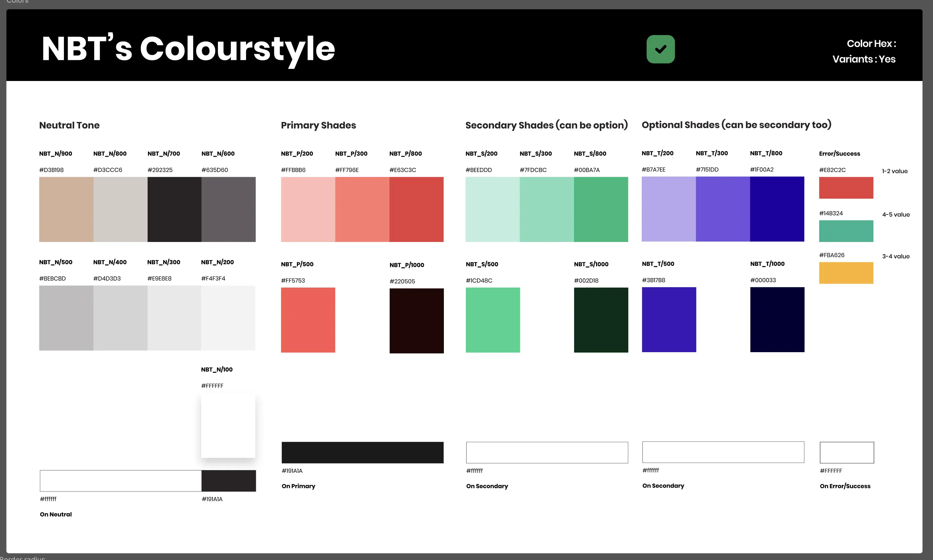Viewport: 933px width, 560px height.
Task: Click the On Error/Success label
Action: (x=845, y=486)
